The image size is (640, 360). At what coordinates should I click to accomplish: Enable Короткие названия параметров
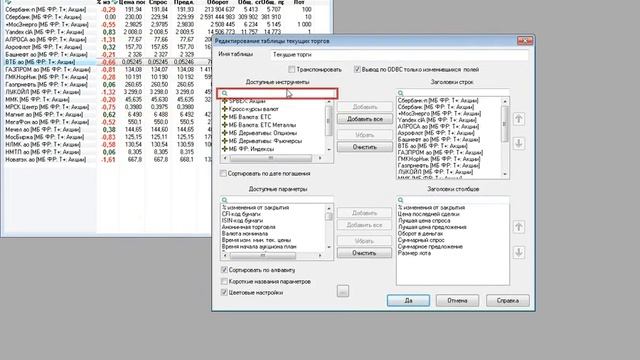pos(224,281)
